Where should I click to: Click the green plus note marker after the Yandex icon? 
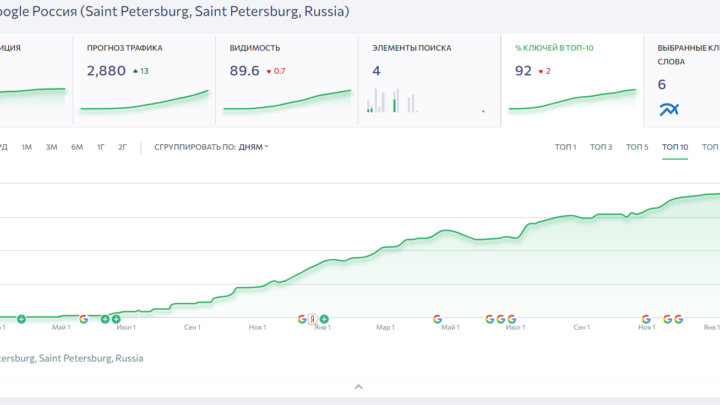pyautogui.click(x=324, y=319)
